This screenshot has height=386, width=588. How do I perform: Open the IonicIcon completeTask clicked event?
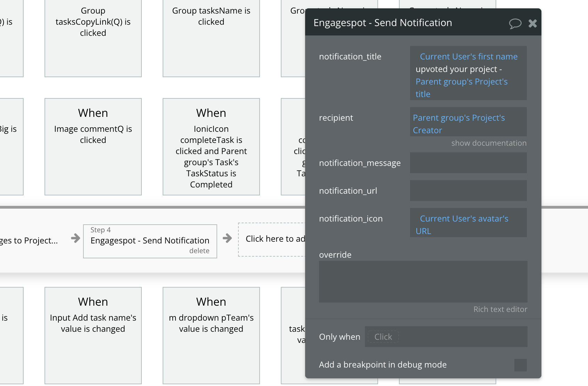tap(211, 147)
